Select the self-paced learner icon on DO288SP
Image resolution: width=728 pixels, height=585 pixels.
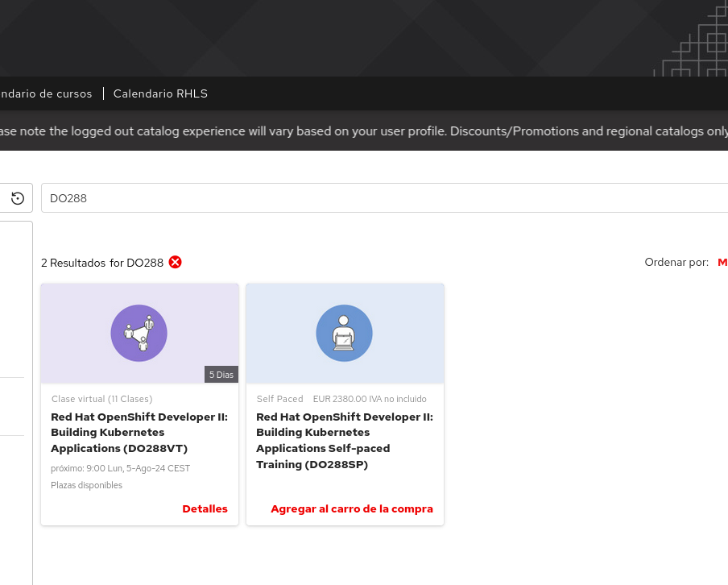click(x=345, y=333)
